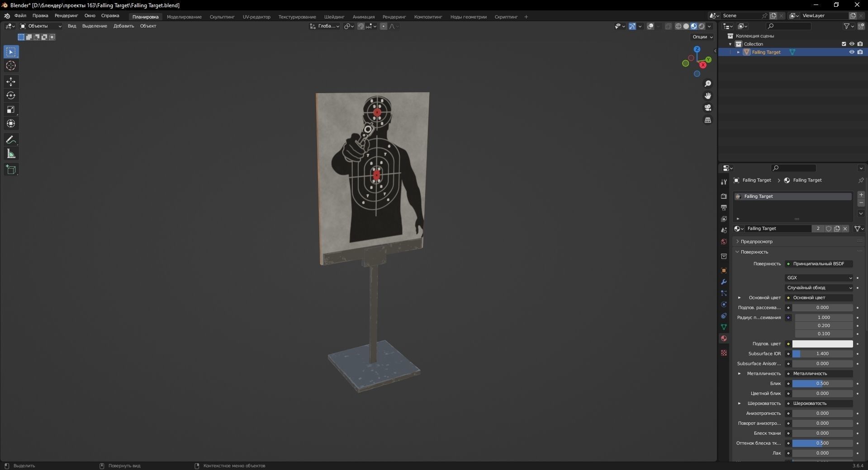Open the Output properties tab
This screenshot has height=470, width=868.
pos(724,207)
